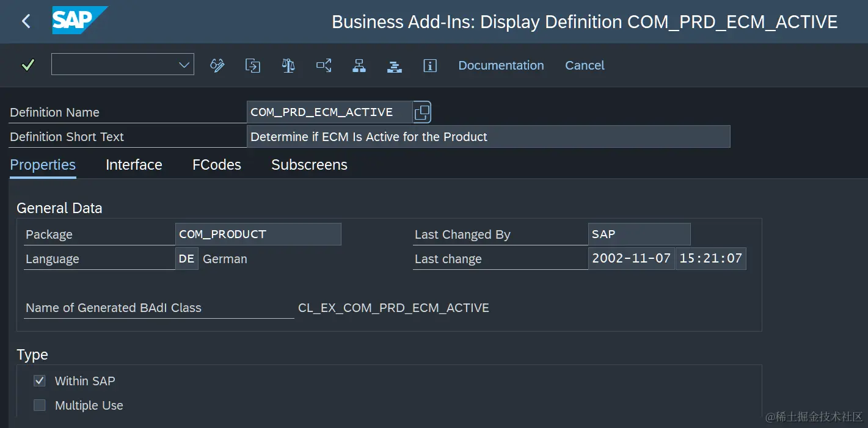
Task: Click the Object Hierarchy display icon
Action: coord(359,65)
